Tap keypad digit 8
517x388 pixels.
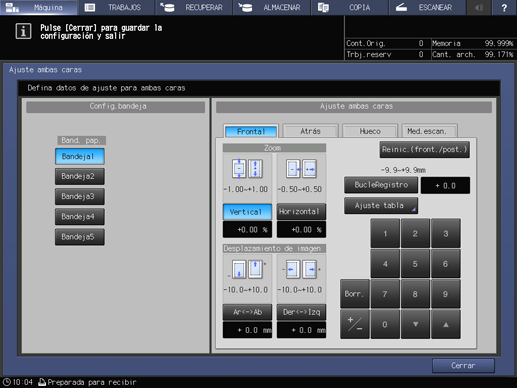415,294
